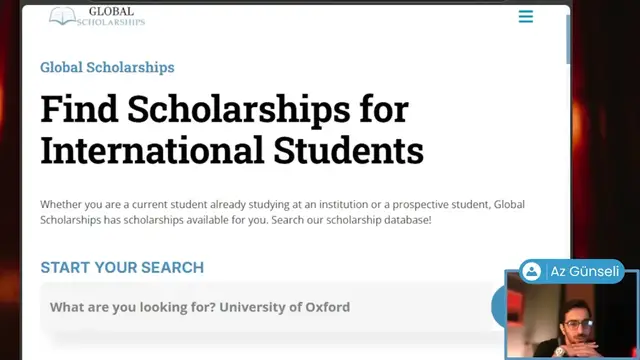Click the 'International Students' headline line
This screenshot has height=360, width=640.
pyautogui.click(x=232, y=150)
